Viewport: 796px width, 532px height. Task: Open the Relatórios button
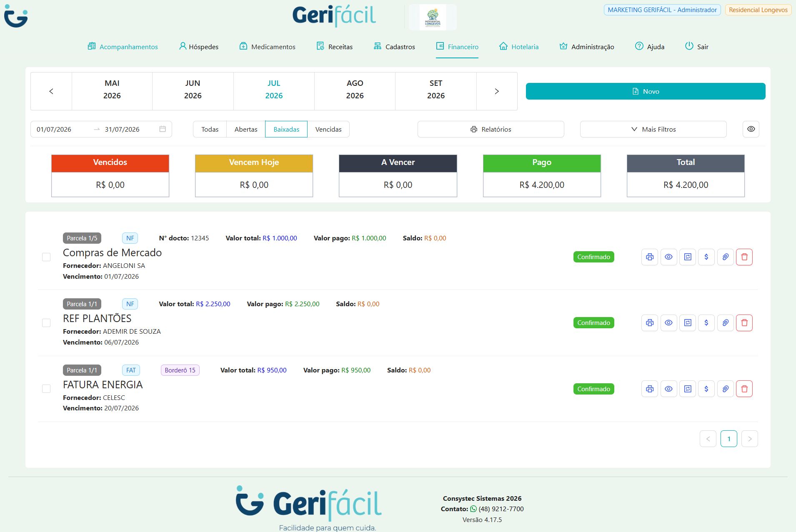[x=491, y=129]
